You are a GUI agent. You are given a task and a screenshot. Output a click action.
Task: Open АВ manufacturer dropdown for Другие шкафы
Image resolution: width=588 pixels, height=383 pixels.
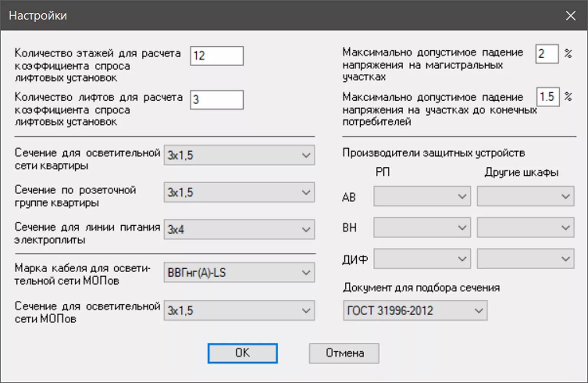(x=525, y=196)
